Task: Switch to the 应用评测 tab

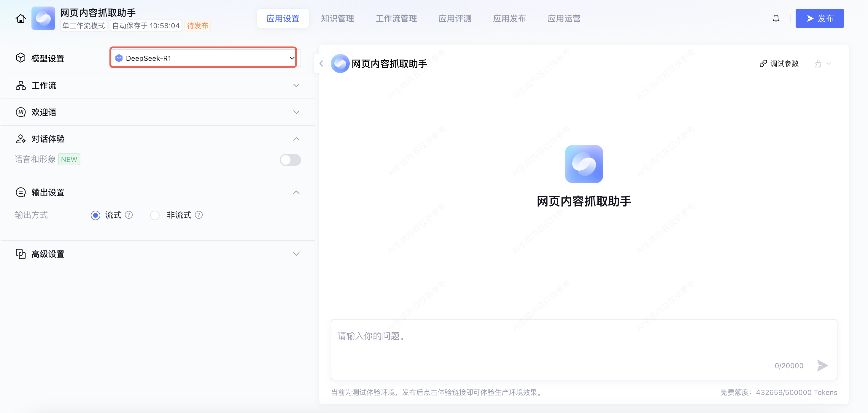Action: [454, 18]
